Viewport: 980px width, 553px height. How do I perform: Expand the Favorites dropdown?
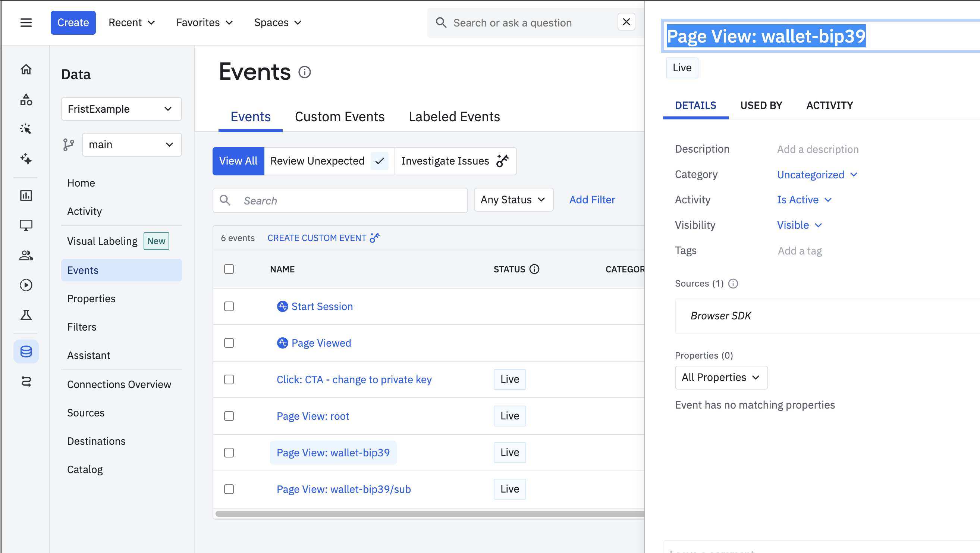(x=204, y=22)
